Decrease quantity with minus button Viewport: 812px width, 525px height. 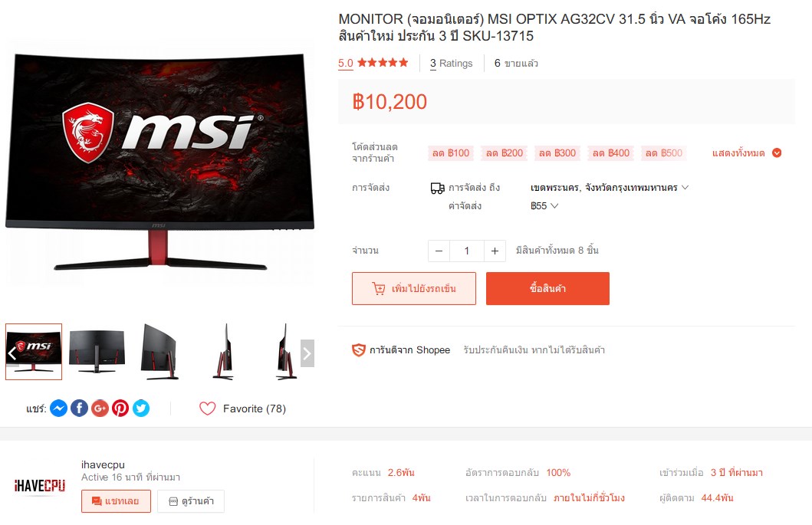439,251
